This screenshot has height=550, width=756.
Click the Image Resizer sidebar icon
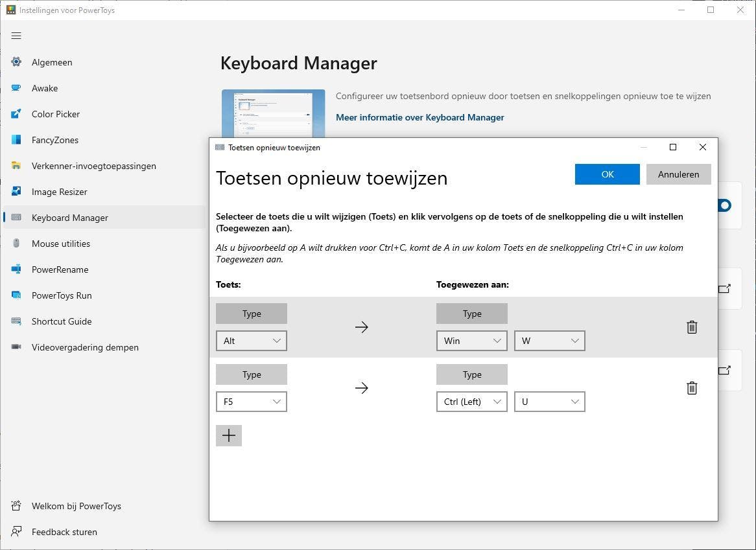[16, 192]
